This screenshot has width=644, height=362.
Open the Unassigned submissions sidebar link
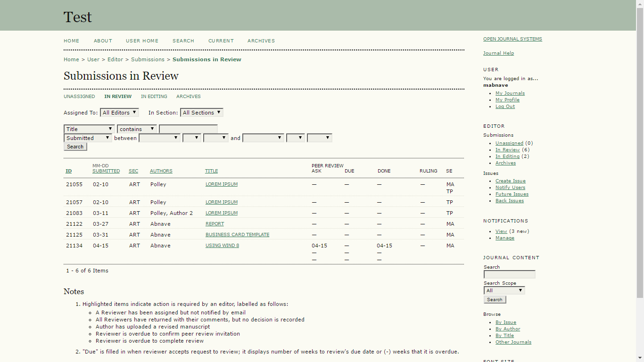click(509, 143)
